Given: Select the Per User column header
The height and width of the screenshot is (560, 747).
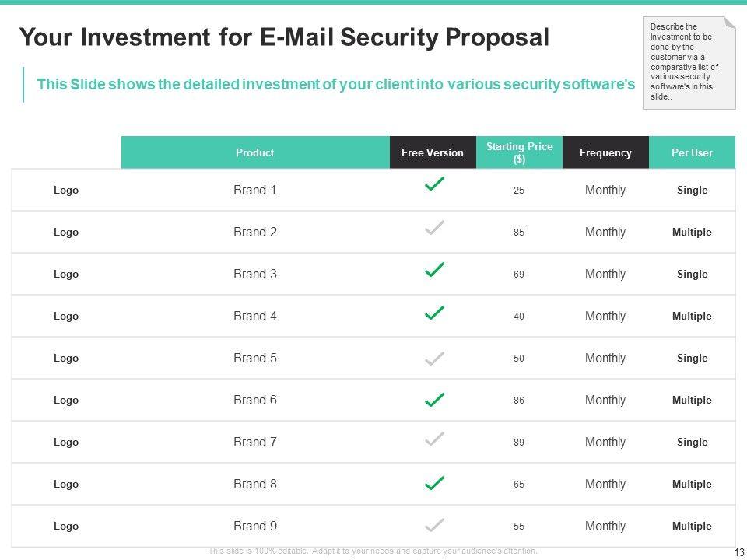Looking at the screenshot, I should tap(692, 152).
